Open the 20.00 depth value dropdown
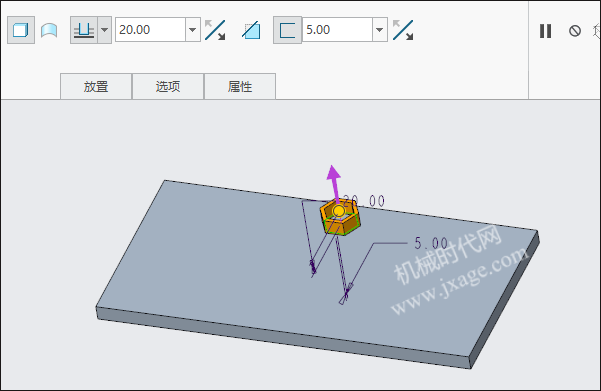 pyautogui.click(x=193, y=30)
